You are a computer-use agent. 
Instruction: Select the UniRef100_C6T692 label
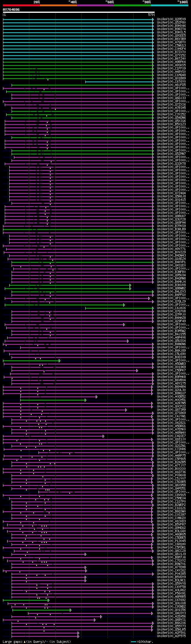pyautogui.click(x=171, y=600)
